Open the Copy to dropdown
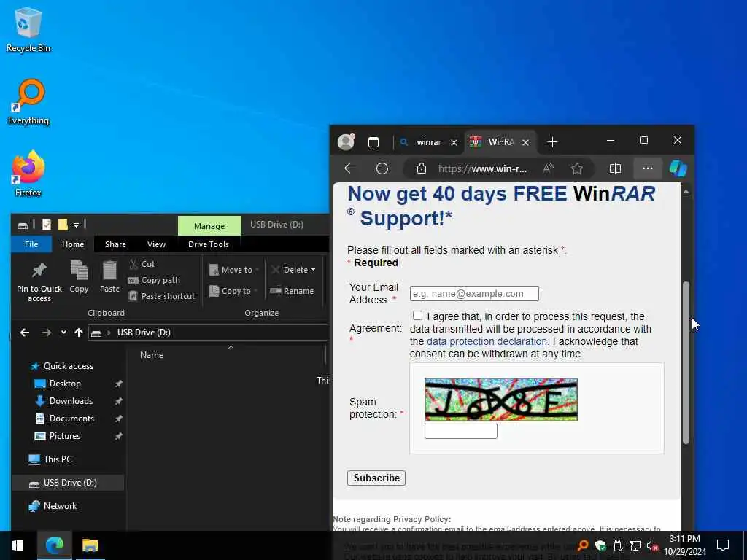 [x=233, y=291]
